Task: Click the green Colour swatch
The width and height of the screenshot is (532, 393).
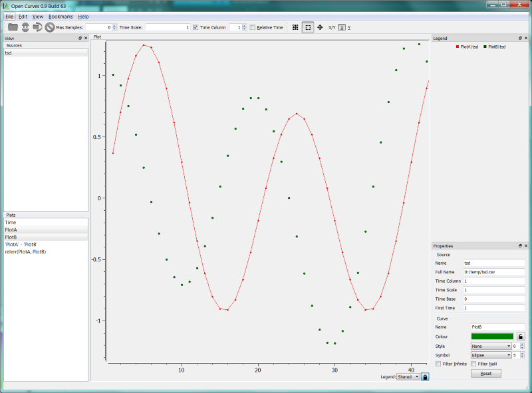Action: [x=491, y=337]
